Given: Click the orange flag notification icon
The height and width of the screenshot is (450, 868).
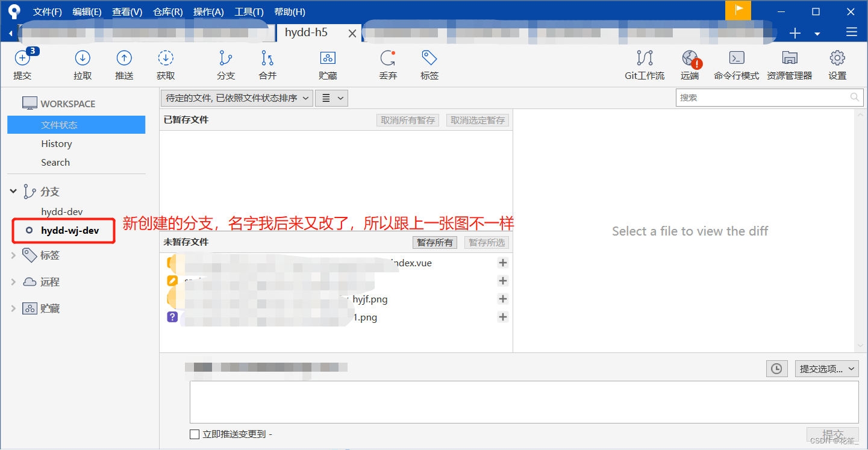Looking at the screenshot, I should [738, 10].
